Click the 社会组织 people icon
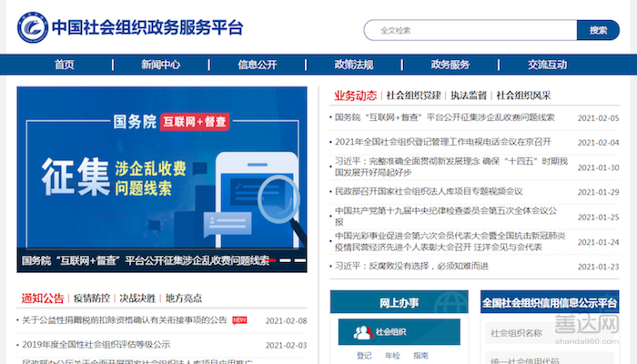Screen dimensions: 637x364 coord(362,332)
